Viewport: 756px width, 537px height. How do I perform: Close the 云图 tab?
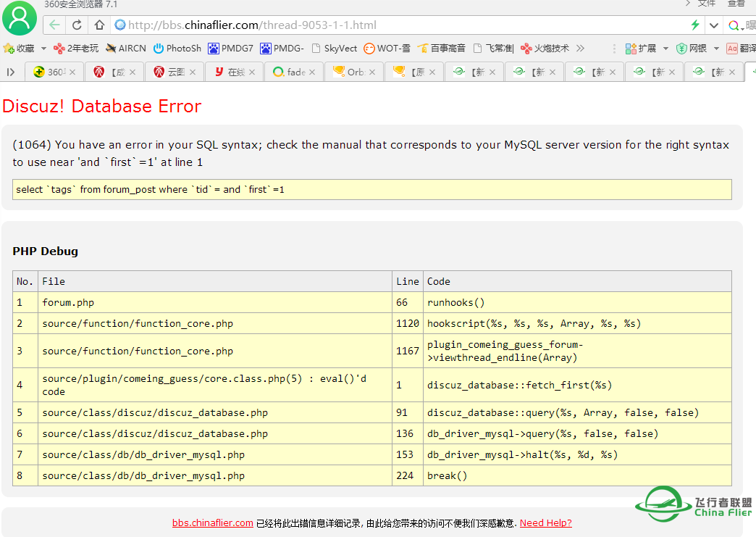[x=193, y=72]
